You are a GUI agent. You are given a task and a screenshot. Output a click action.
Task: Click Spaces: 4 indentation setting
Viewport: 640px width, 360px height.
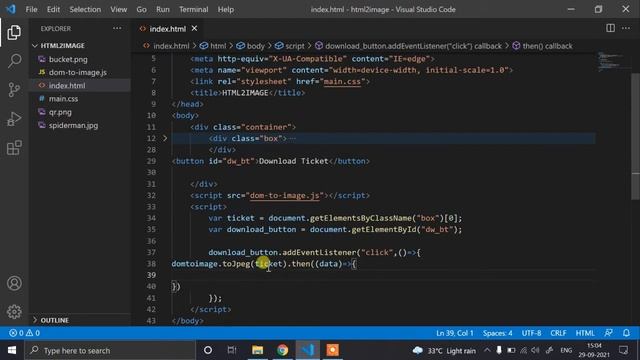[x=497, y=333]
